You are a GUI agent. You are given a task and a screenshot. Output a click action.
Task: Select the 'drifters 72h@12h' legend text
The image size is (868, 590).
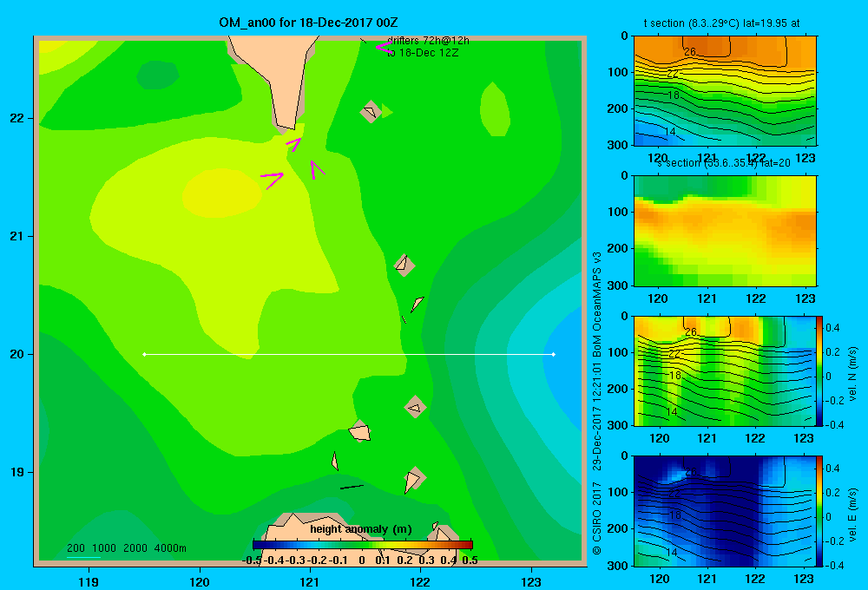[428, 41]
